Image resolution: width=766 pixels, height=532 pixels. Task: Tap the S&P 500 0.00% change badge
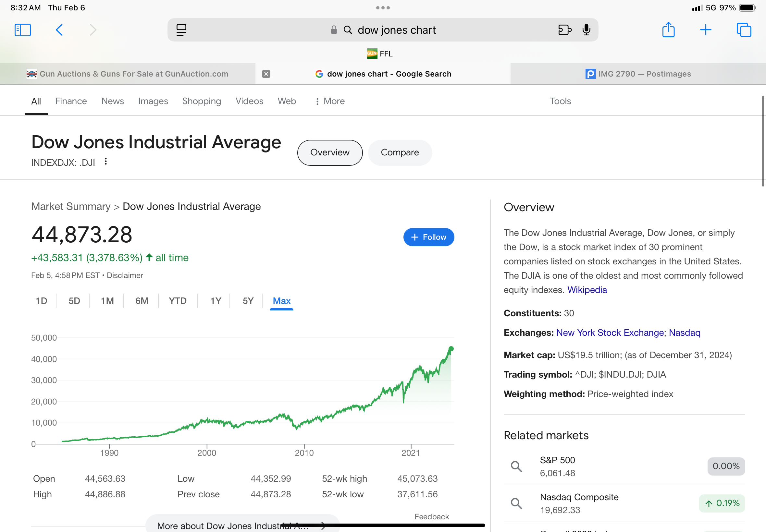pos(726,466)
